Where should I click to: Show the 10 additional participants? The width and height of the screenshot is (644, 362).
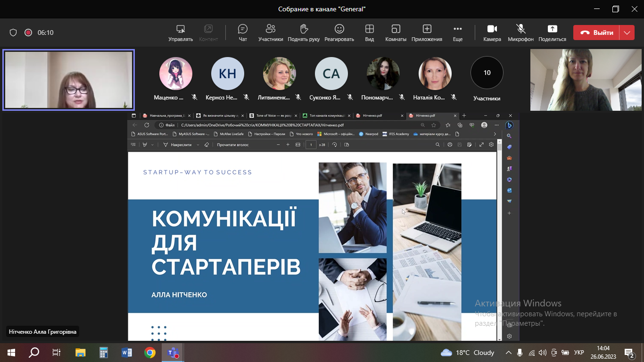tap(487, 73)
